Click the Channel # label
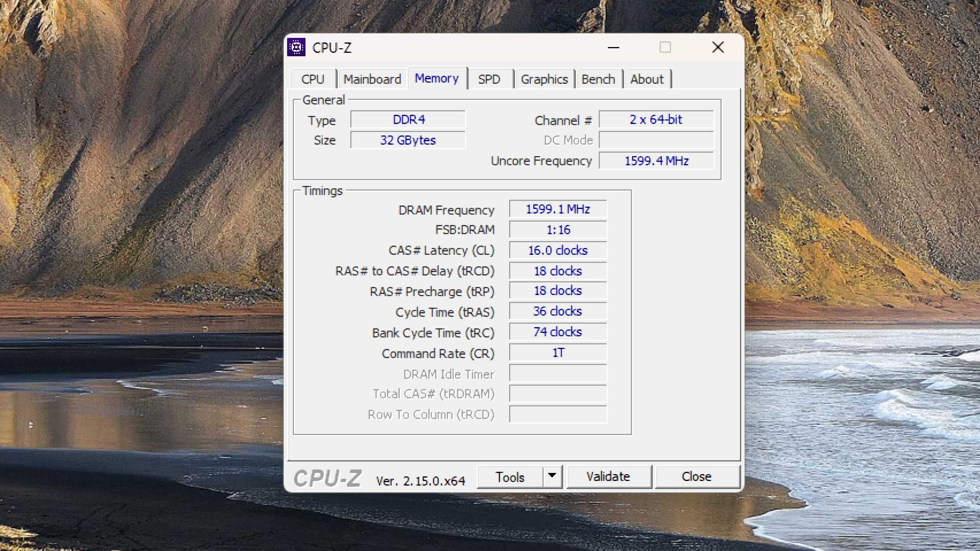The width and height of the screenshot is (980, 551). pos(563,121)
